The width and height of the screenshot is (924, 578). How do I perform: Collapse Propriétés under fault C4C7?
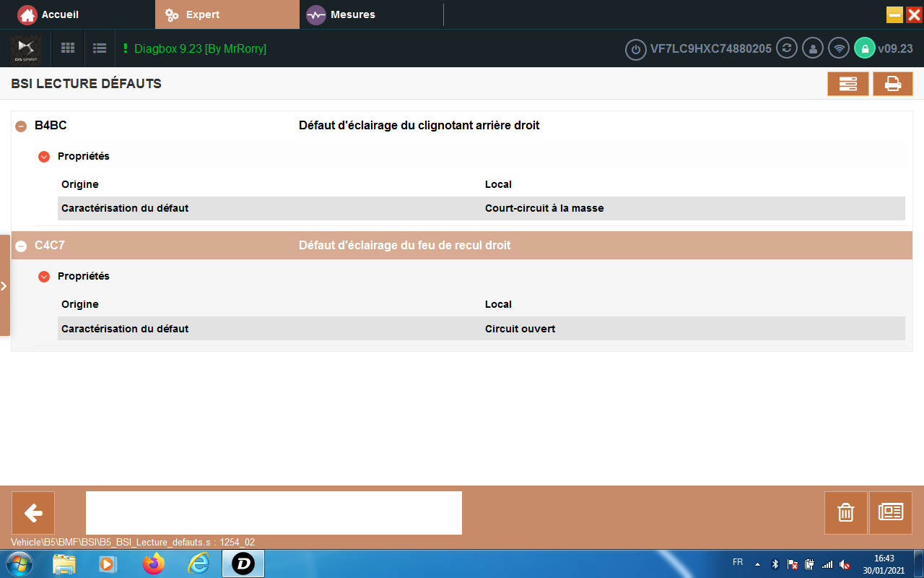coord(44,276)
